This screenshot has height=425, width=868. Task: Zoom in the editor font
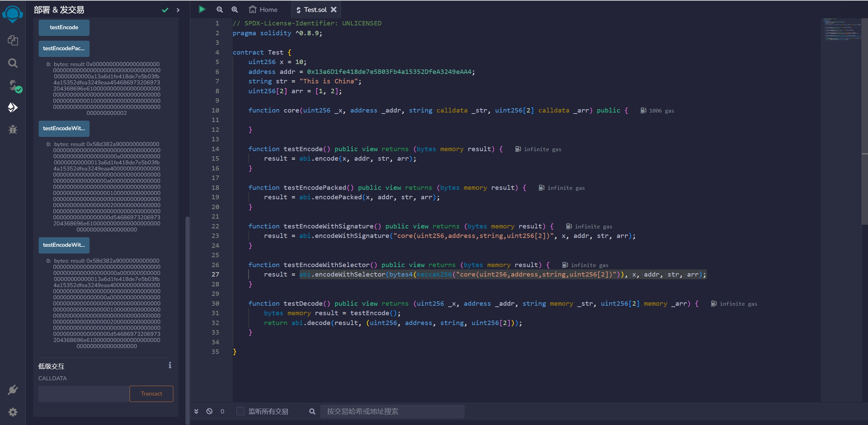(x=235, y=9)
